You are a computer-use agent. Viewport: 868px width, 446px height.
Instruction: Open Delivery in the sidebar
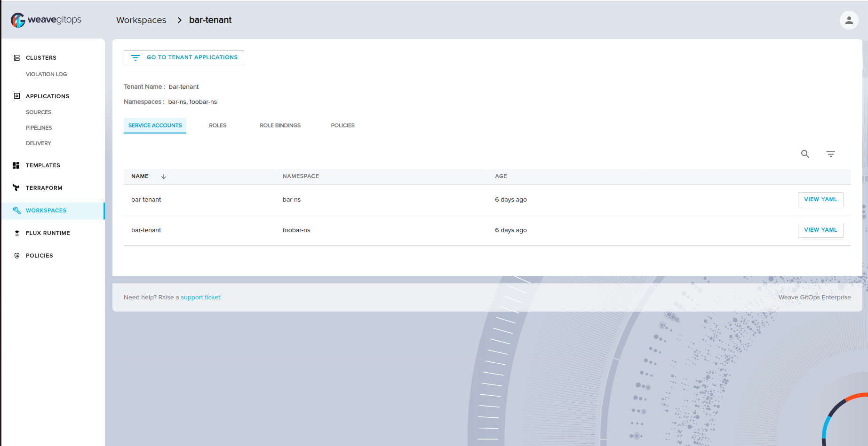(39, 143)
